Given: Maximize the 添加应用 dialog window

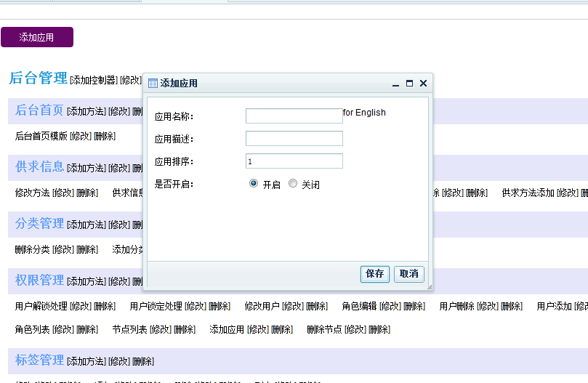Looking at the screenshot, I should (x=410, y=84).
